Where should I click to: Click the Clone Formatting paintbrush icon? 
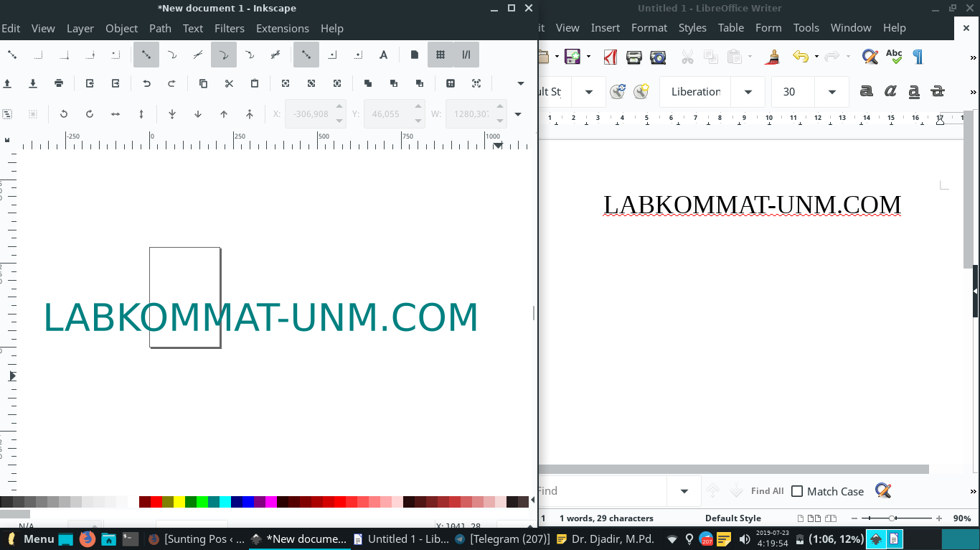pos(773,57)
